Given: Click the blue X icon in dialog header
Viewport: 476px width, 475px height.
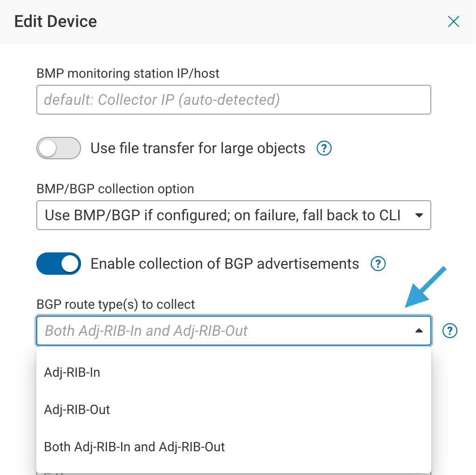Looking at the screenshot, I should 453,21.
